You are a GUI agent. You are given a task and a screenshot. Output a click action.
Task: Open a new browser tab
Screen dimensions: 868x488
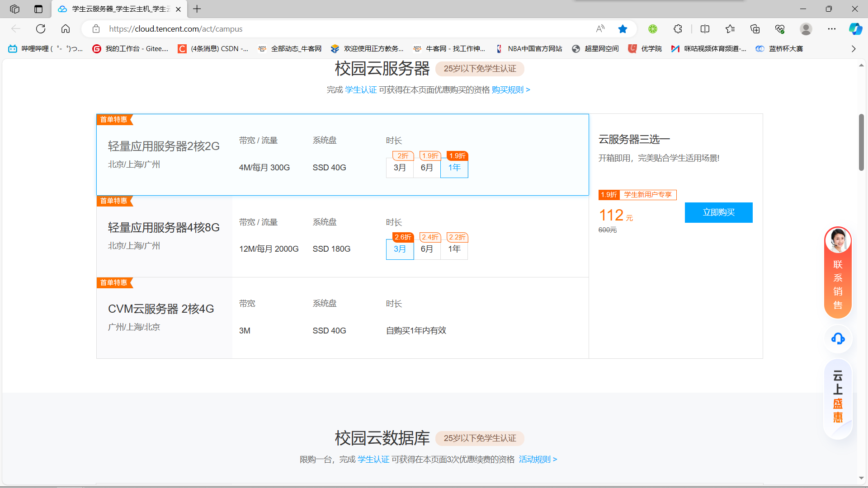tap(197, 9)
